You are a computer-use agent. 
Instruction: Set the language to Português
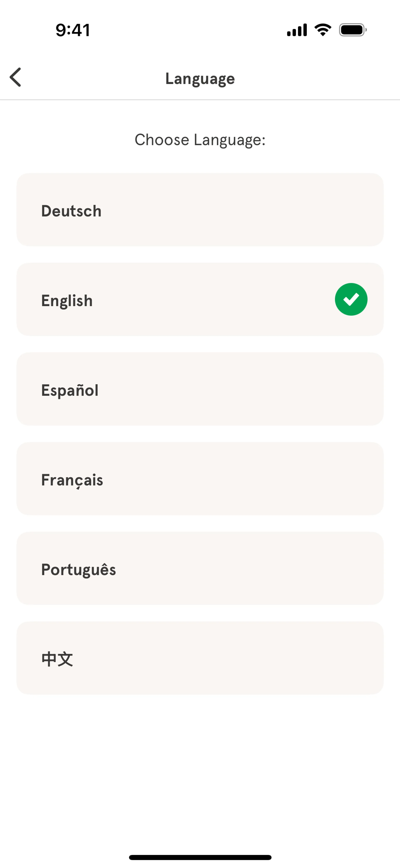(200, 568)
